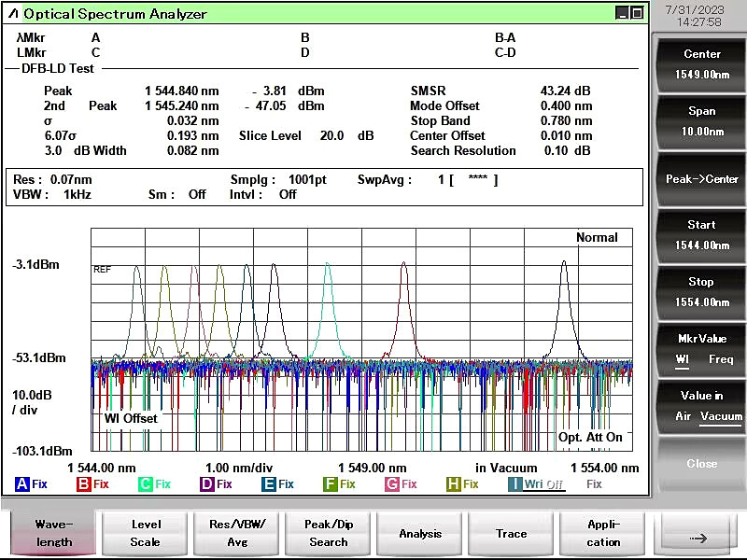Switch wavelength value to Vacuum

tap(721, 416)
